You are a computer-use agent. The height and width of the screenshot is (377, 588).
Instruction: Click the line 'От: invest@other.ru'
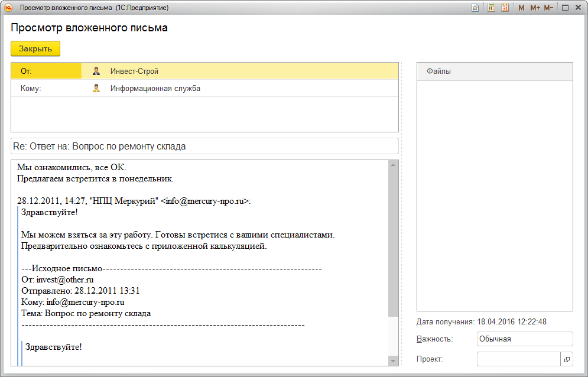point(57,279)
